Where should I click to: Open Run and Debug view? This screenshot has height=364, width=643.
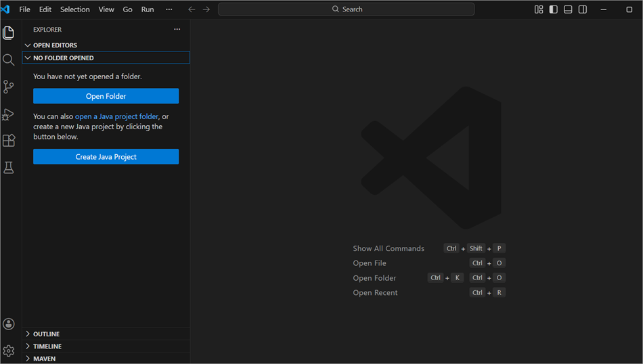click(8, 114)
